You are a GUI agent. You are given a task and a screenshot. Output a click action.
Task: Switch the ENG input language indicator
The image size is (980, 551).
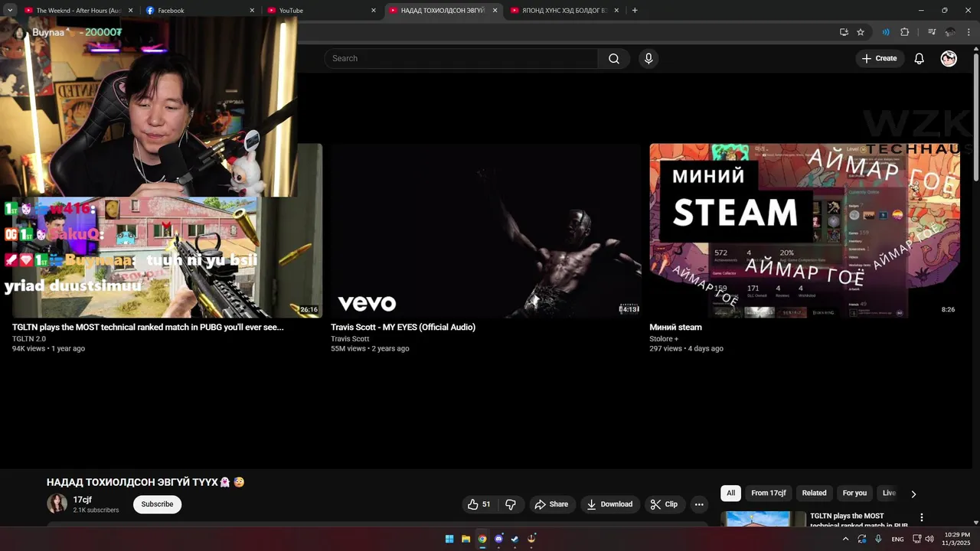coord(898,539)
